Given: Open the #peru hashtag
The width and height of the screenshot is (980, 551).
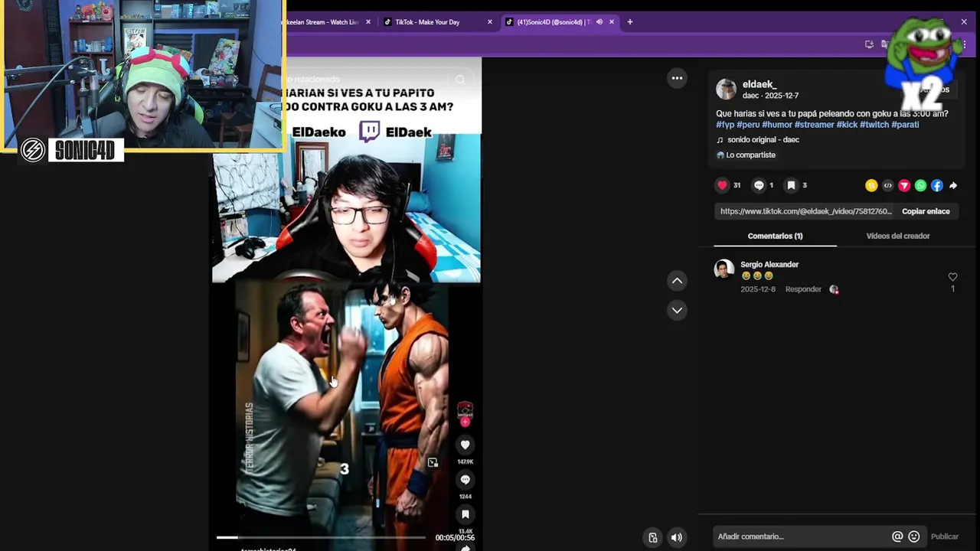Looking at the screenshot, I should point(748,124).
